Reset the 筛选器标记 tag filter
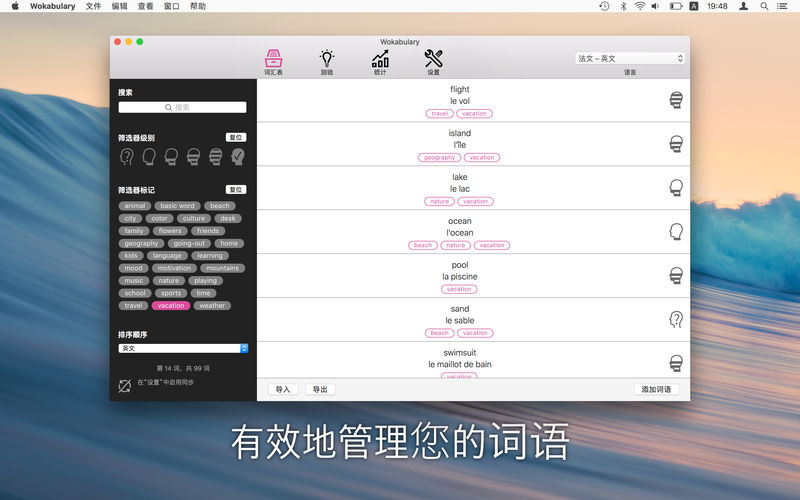 (x=236, y=189)
